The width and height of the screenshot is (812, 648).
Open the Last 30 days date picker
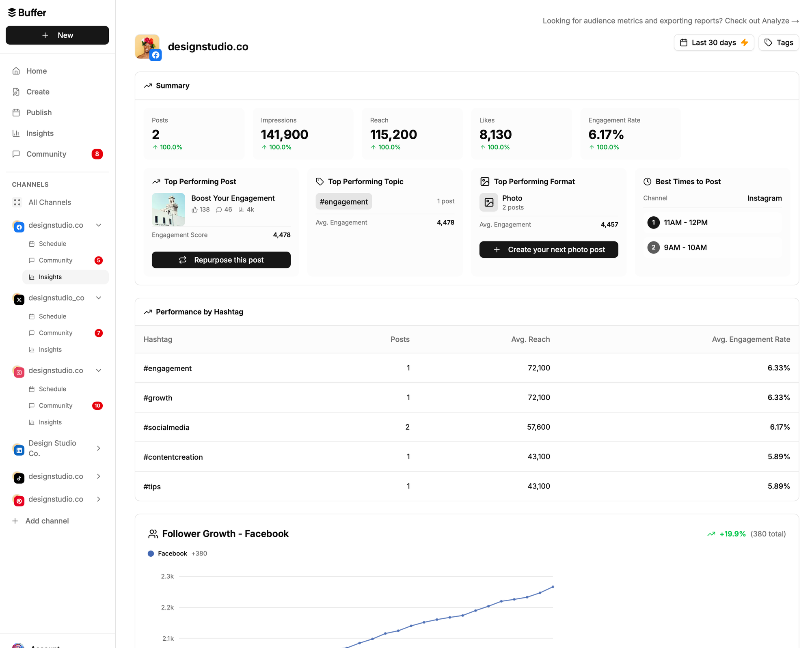713,43
